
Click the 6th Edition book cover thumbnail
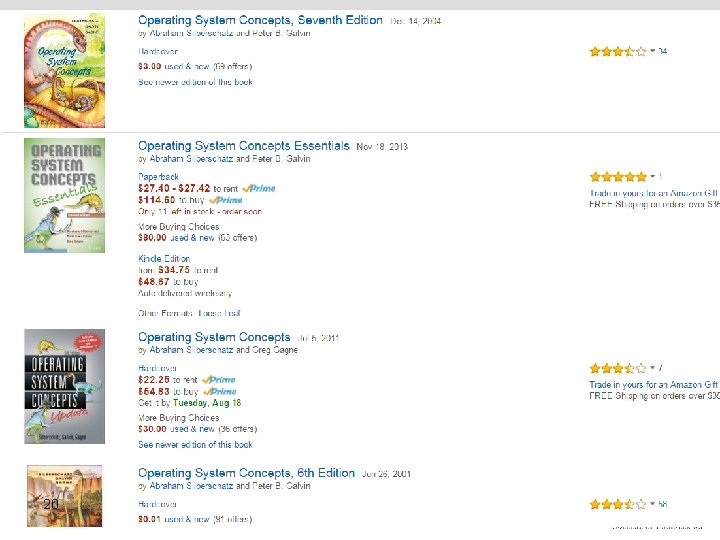[64, 496]
